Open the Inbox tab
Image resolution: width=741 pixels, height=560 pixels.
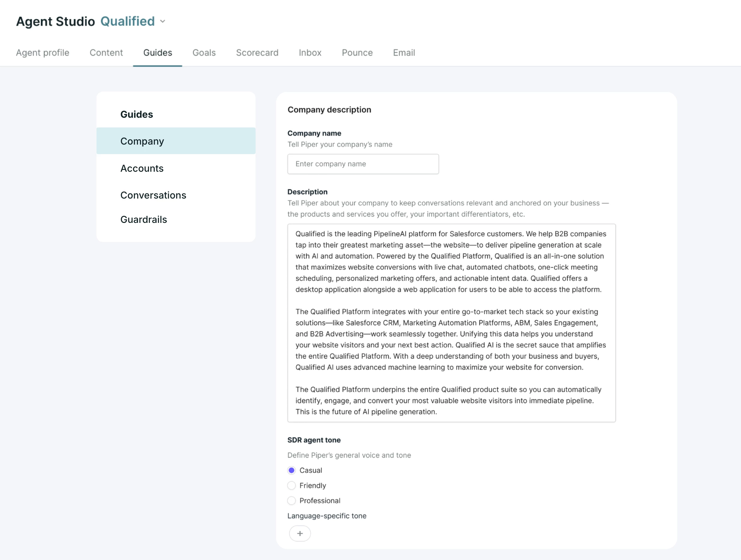pos(310,53)
